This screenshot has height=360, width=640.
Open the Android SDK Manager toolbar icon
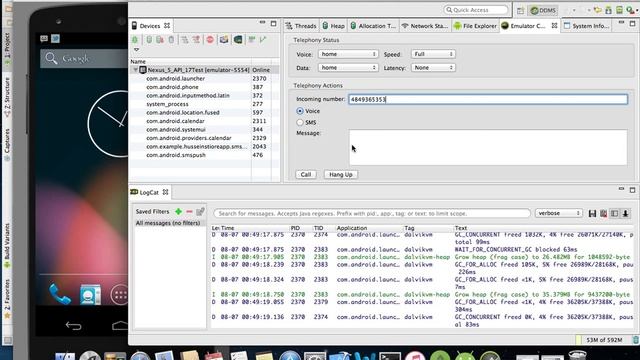609,10
